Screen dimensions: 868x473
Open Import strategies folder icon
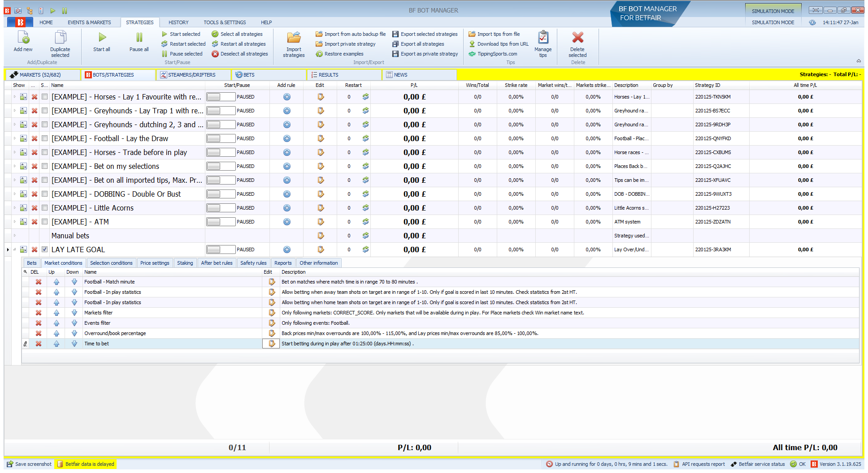(294, 38)
